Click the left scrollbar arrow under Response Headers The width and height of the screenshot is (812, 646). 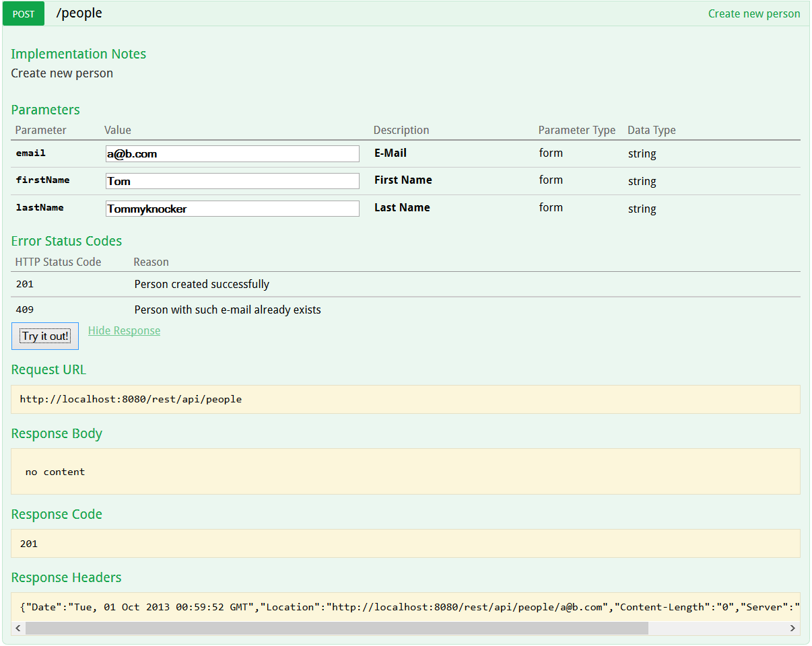[18, 628]
